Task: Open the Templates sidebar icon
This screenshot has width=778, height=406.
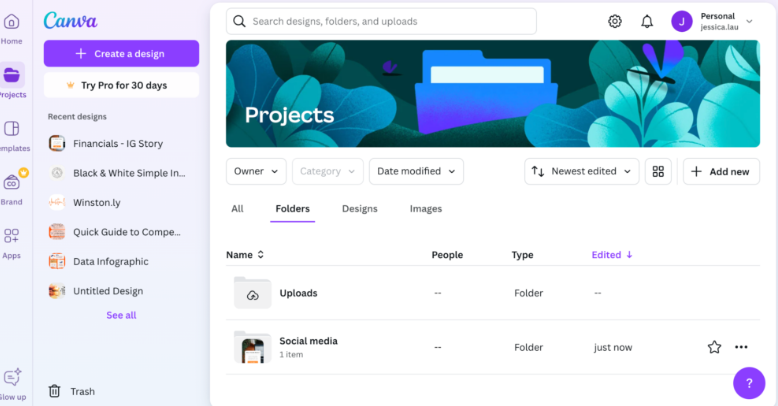Action: pos(11,129)
